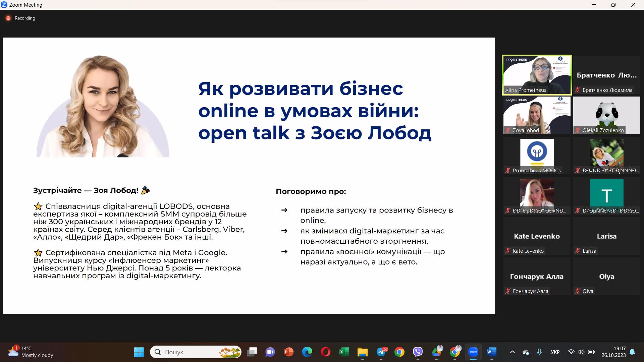The width and height of the screenshot is (644, 362).
Task: Select Olya participant tile
Action: [x=606, y=276]
